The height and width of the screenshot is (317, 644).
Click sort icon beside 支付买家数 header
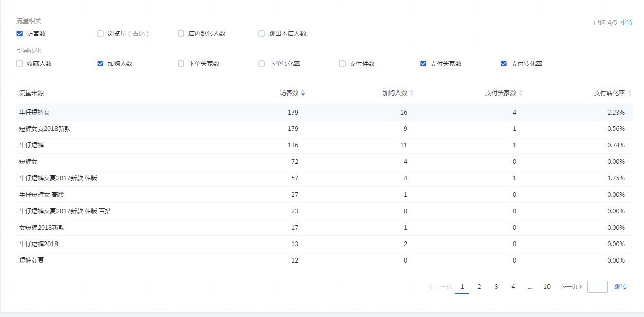point(521,93)
